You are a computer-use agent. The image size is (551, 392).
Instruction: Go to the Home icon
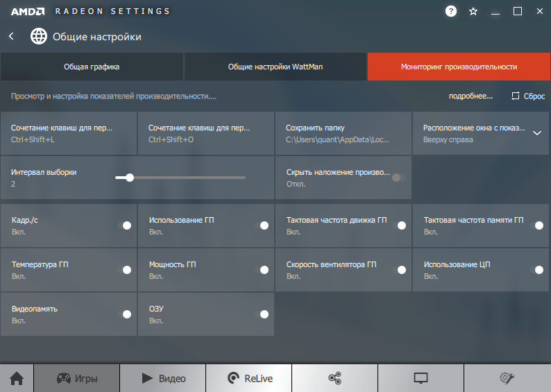tap(17, 378)
